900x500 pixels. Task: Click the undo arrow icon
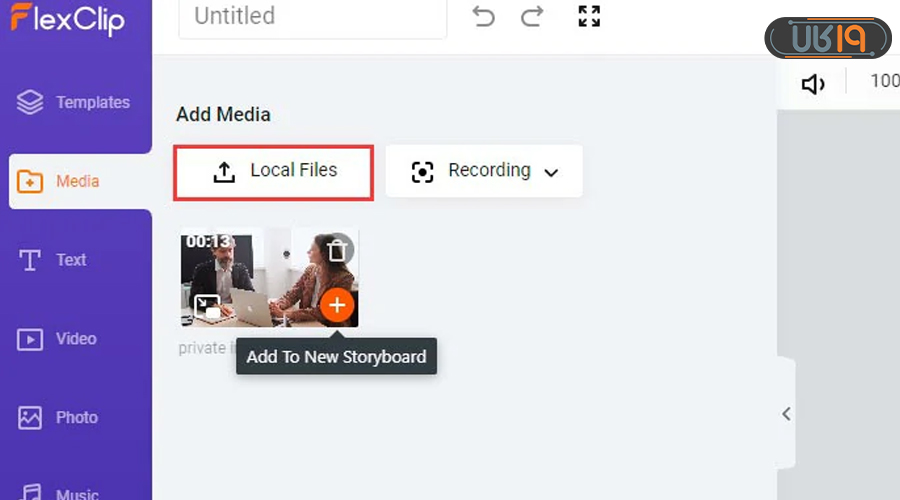pyautogui.click(x=484, y=16)
